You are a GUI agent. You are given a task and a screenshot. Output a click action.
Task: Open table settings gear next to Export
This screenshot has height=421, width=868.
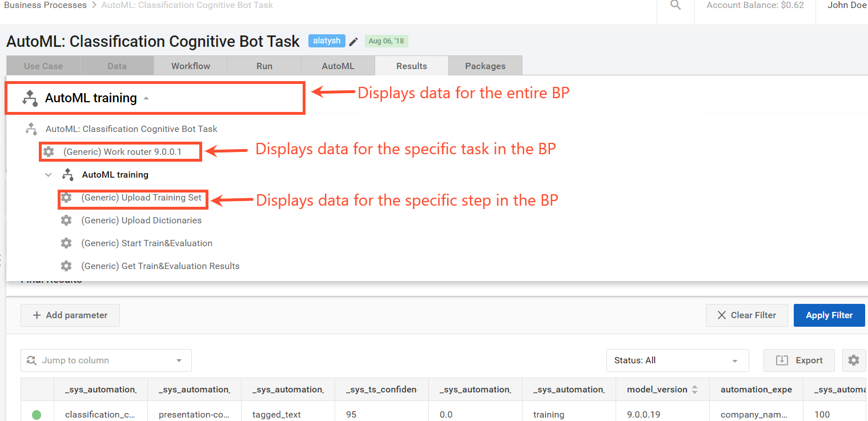coord(854,360)
